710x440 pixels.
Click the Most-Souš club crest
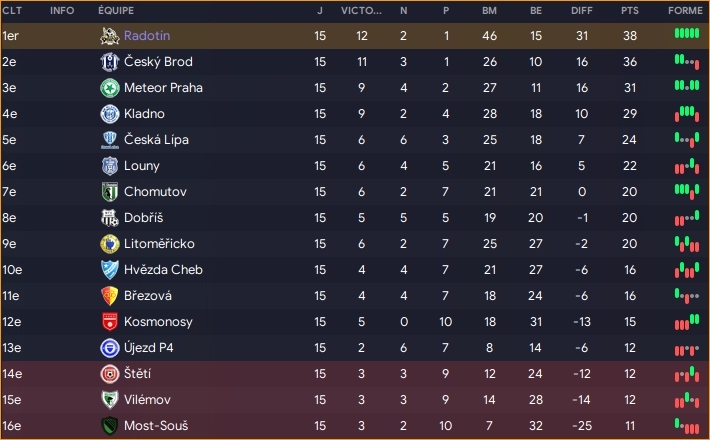109,426
